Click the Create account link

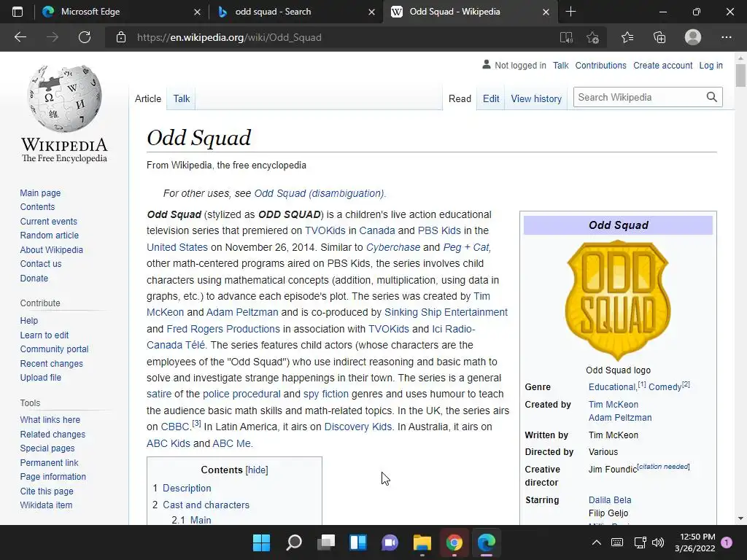coord(662,65)
